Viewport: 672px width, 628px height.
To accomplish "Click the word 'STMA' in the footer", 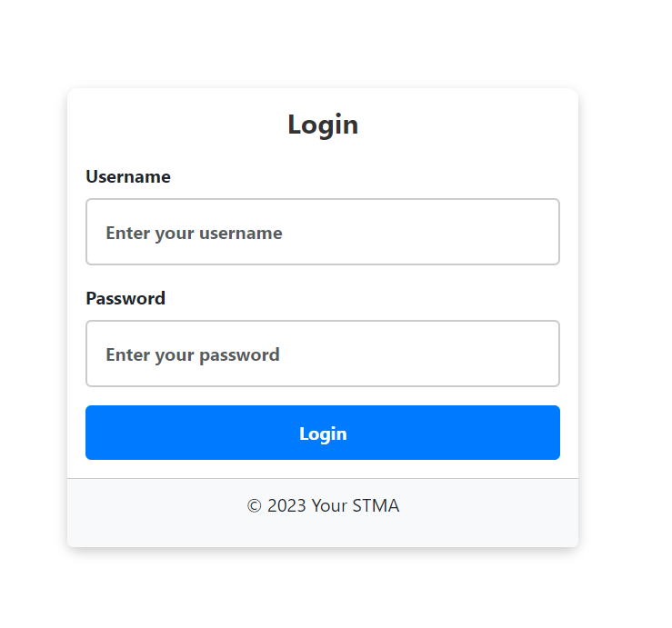I will (x=375, y=505).
